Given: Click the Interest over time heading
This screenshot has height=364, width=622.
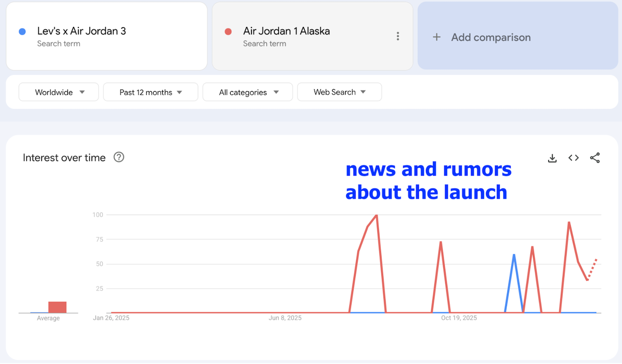Looking at the screenshot, I should click(x=64, y=157).
